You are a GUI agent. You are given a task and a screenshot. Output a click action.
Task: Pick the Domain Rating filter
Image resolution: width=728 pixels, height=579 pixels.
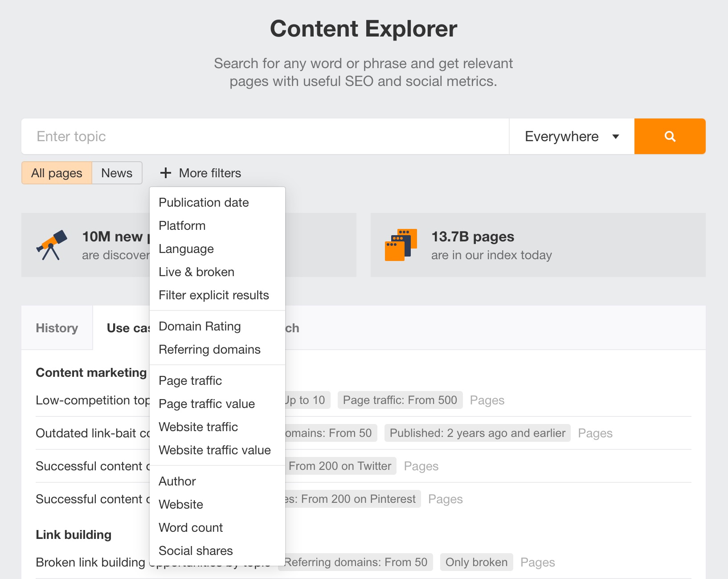click(199, 326)
